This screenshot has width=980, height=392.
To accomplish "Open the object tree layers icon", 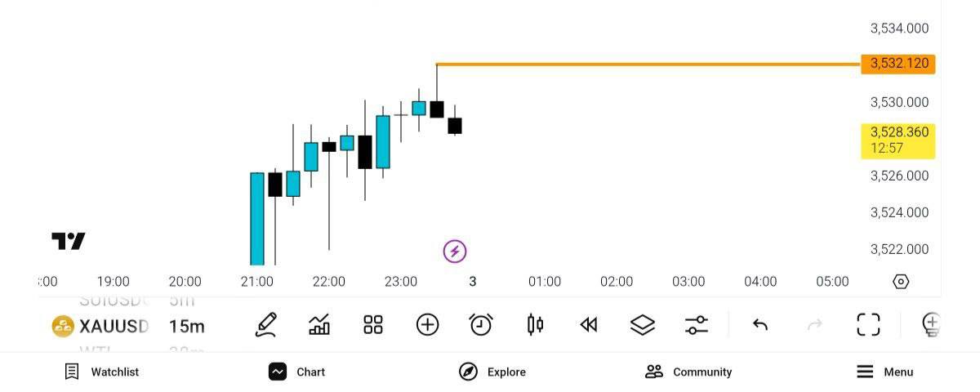I will (x=643, y=325).
